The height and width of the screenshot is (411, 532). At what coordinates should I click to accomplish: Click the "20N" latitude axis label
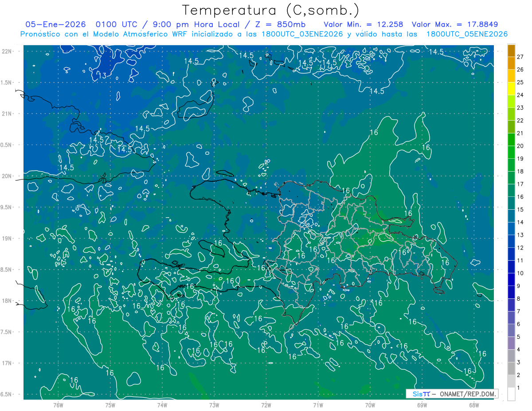pyautogui.click(x=7, y=176)
